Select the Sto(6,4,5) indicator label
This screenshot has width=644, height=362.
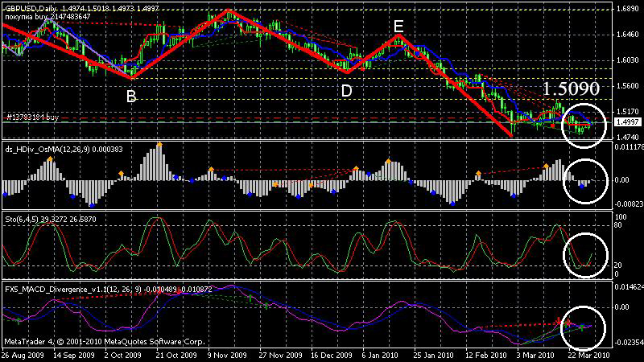[51, 220]
